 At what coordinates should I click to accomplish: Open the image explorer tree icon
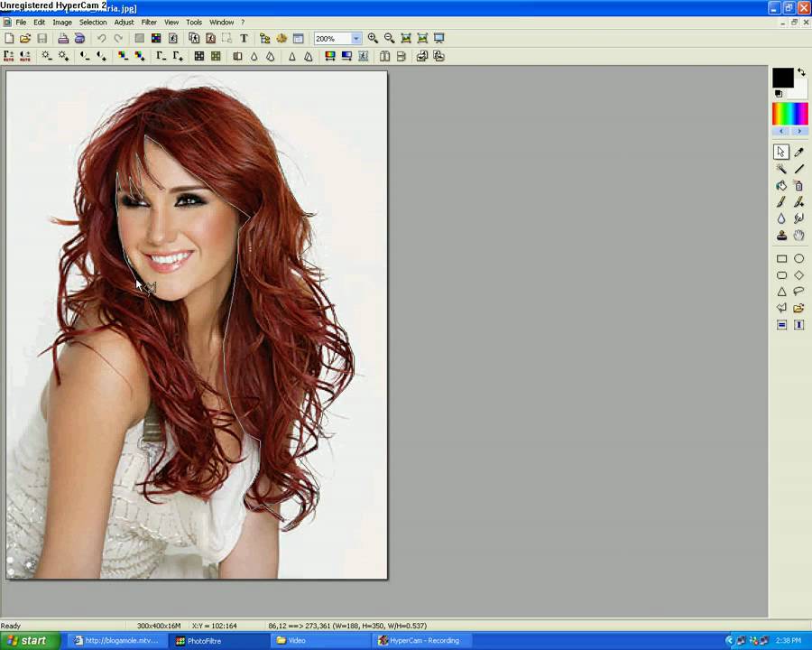(x=265, y=38)
